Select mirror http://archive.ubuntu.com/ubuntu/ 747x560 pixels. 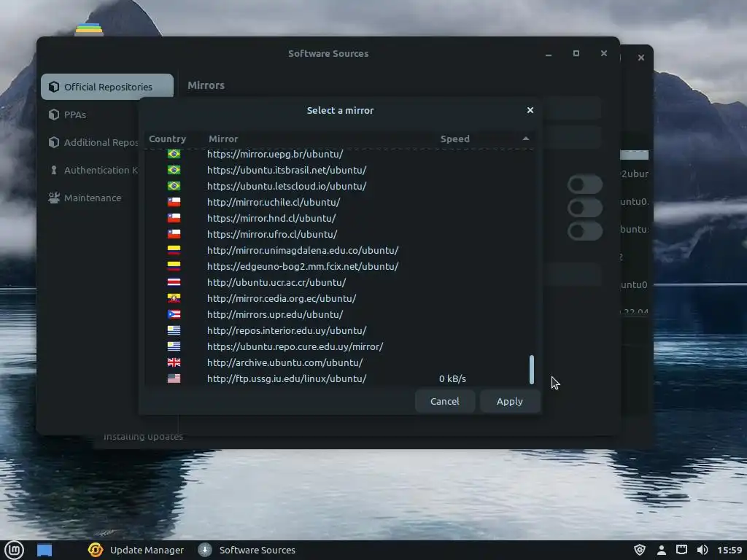(285, 362)
